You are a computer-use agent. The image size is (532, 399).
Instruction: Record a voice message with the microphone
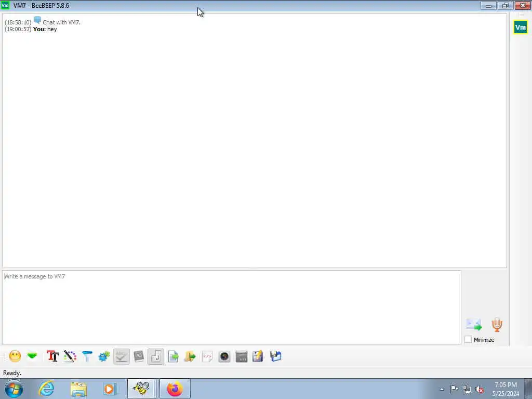tap(497, 325)
